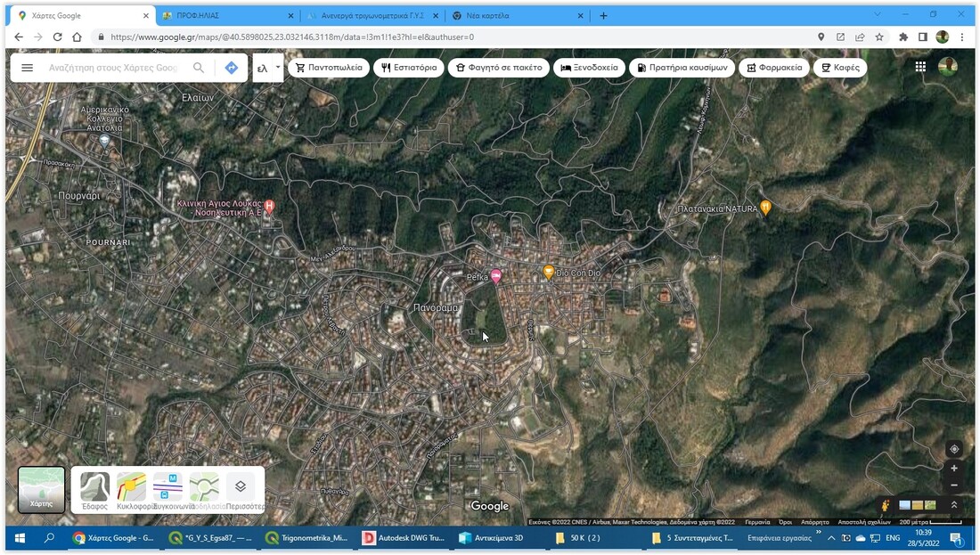The height and width of the screenshot is (555, 980).
Task: Select the Street View pegman icon
Action: (886, 505)
